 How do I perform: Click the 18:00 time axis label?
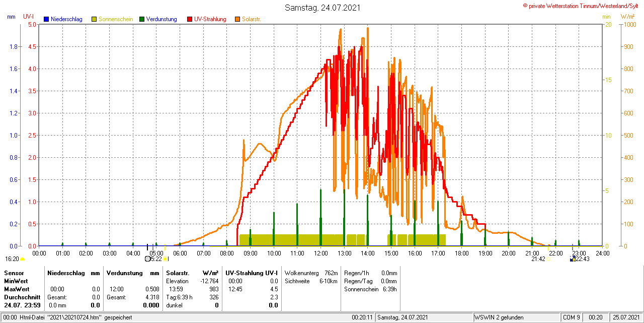(461, 253)
